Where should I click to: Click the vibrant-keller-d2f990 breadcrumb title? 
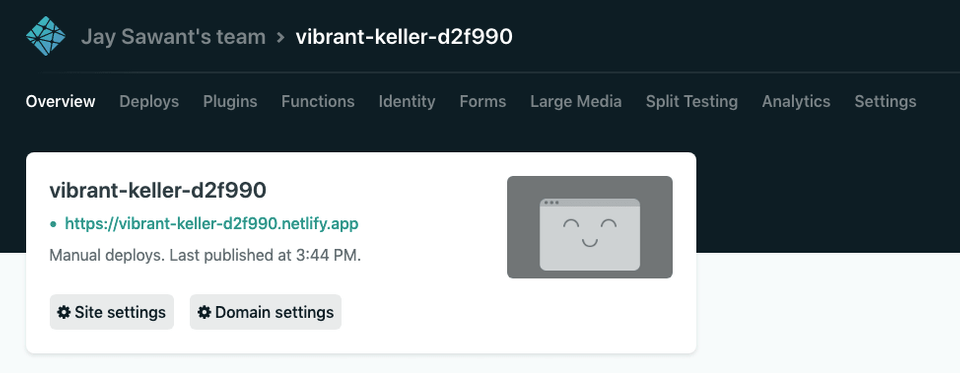pyautogui.click(x=404, y=37)
